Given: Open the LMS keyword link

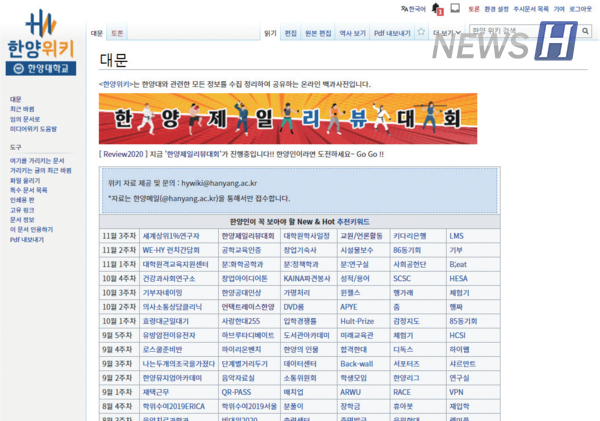Looking at the screenshot, I should coord(457,236).
